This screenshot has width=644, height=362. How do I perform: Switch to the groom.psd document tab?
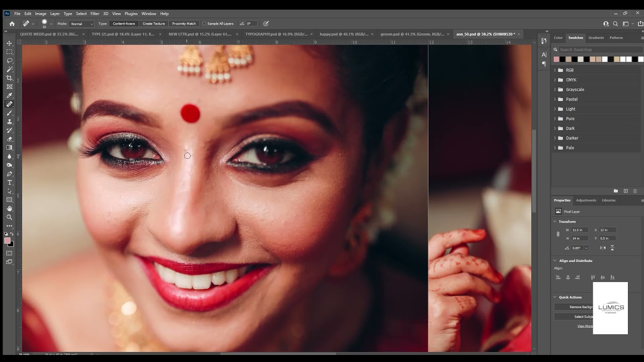tap(412, 34)
